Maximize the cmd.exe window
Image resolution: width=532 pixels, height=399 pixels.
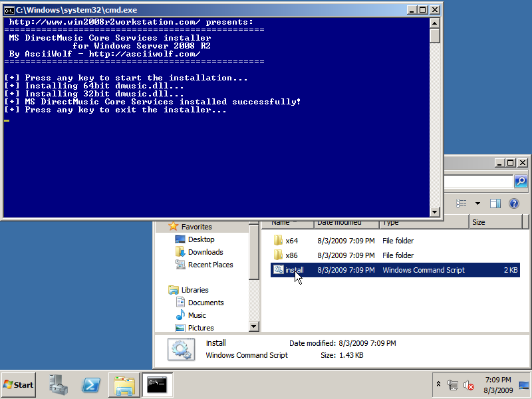[423, 10]
